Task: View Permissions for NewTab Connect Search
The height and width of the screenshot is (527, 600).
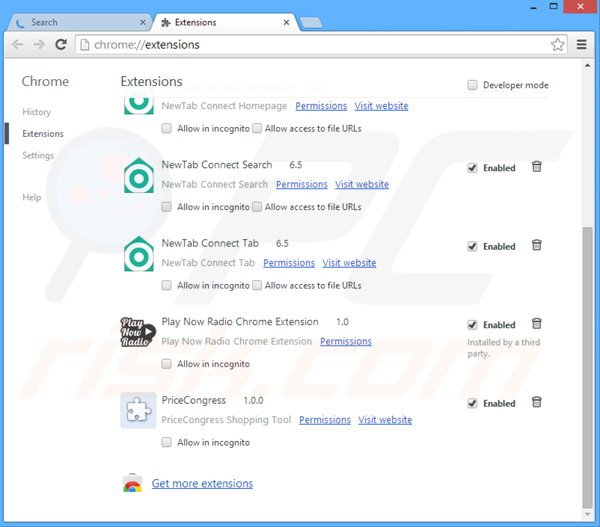Action: (302, 184)
